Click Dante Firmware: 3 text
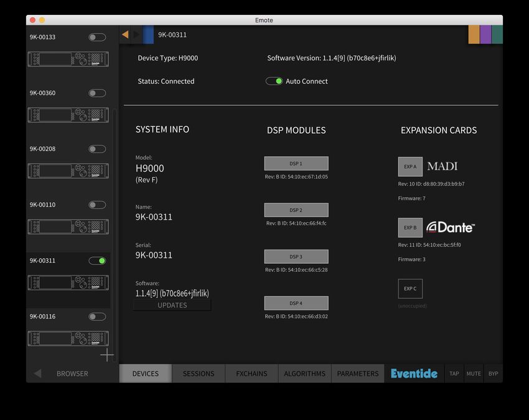This screenshot has width=529, height=420. point(411,259)
